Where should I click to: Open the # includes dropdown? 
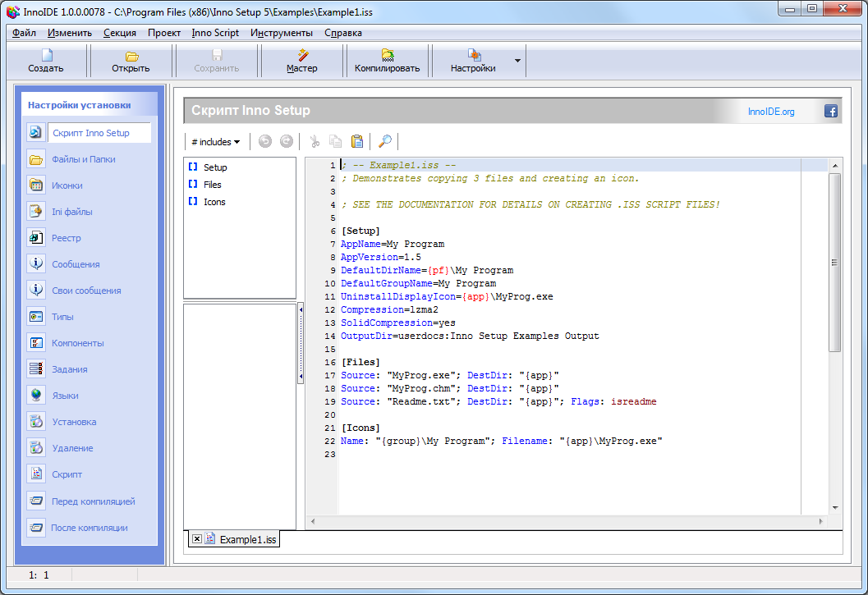pyautogui.click(x=215, y=142)
